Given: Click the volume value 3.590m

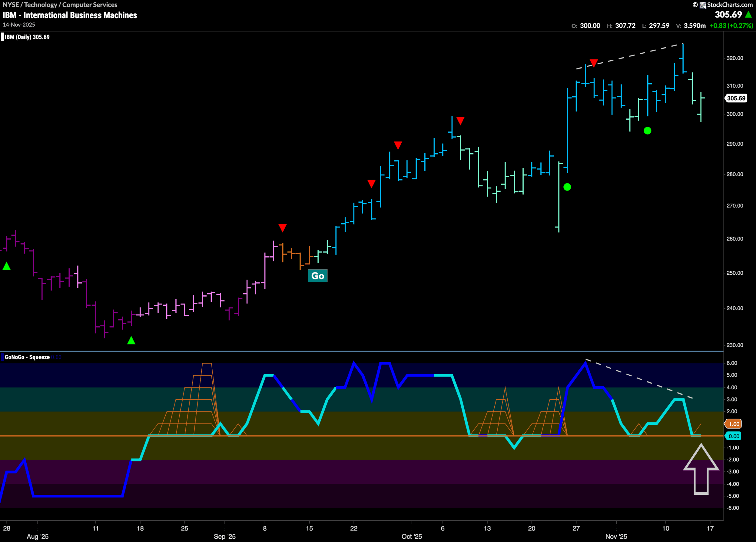Looking at the screenshot, I should tap(695, 26).
